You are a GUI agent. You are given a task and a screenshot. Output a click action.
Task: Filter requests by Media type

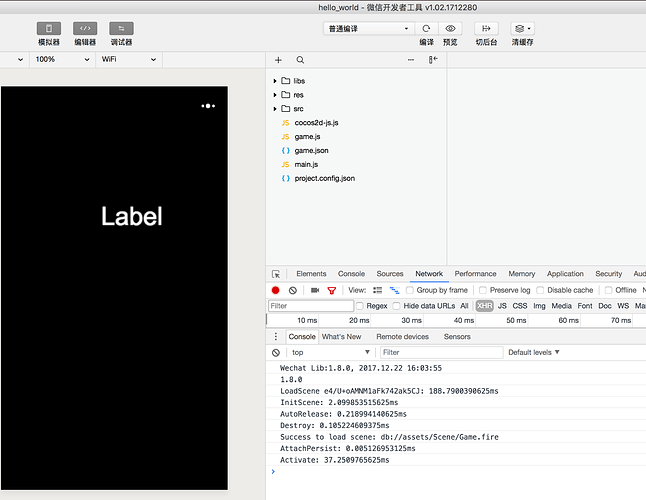click(562, 306)
